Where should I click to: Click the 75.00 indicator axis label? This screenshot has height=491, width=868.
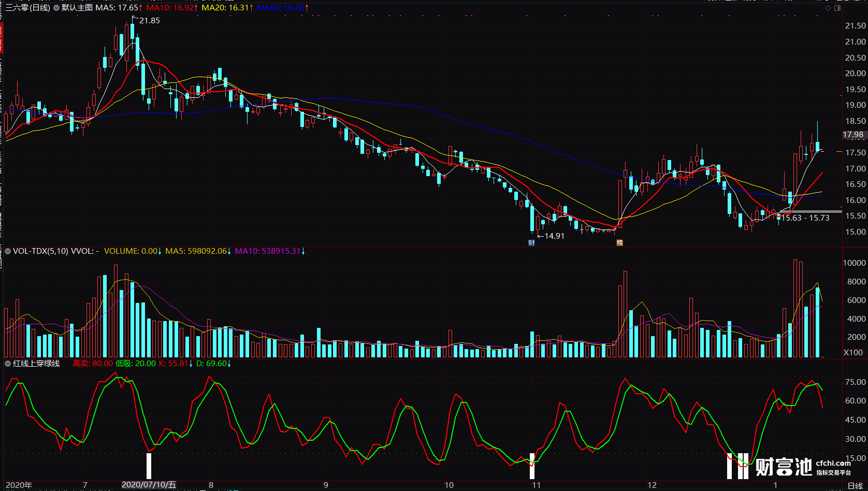click(x=856, y=382)
